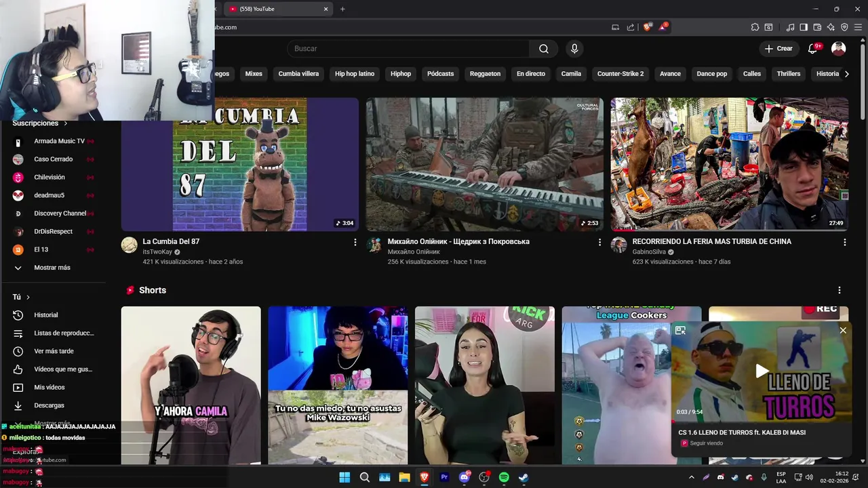Image resolution: width=868 pixels, height=488 pixels.
Task: Open Windows Start menu
Action: [x=344, y=477]
